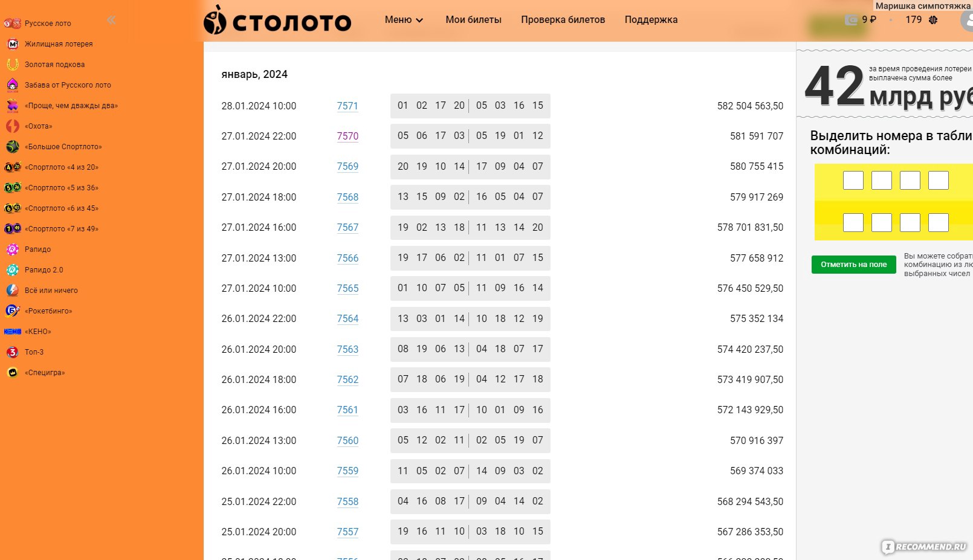Click the Забава от Русского лото icon
The height and width of the screenshot is (560, 973).
click(13, 85)
